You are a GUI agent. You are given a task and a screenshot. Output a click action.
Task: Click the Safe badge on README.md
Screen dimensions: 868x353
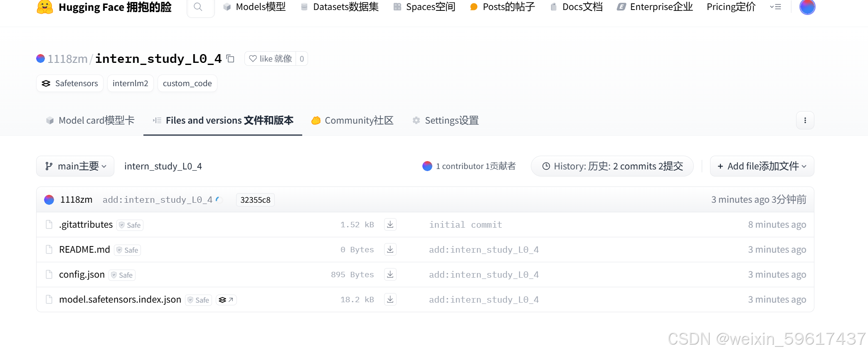tap(127, 250)
